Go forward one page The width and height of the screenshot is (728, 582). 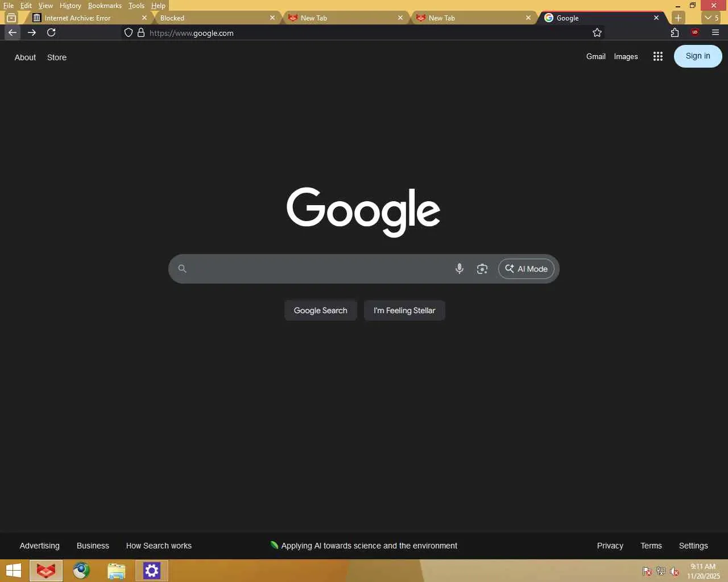coord(32,32)
